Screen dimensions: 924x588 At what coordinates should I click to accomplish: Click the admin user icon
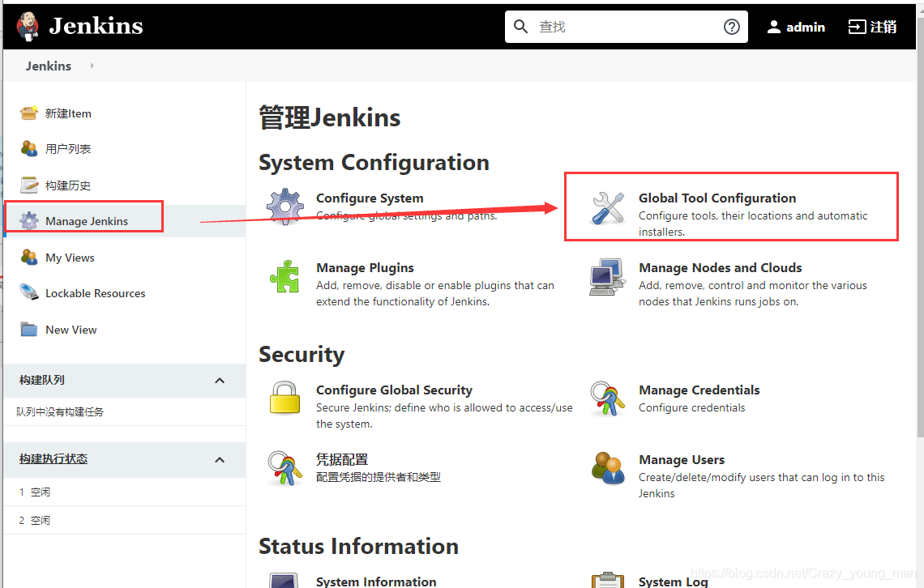click(774, 27)
